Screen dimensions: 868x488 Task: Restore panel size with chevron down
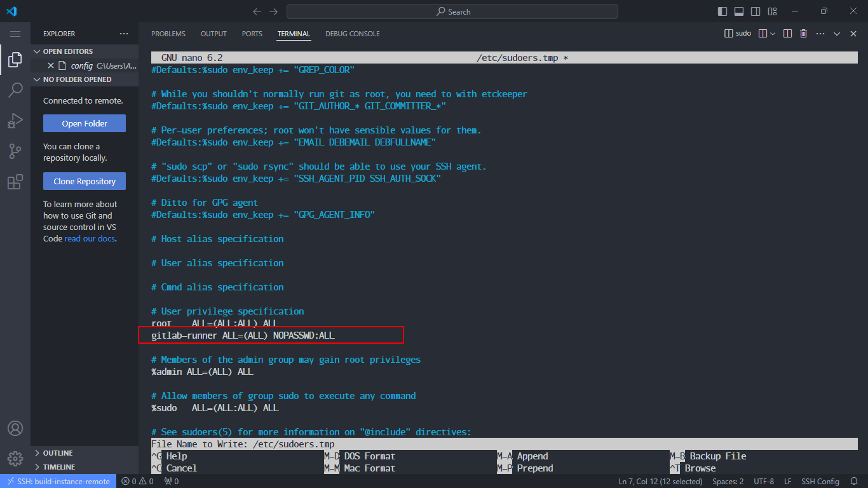836,34
